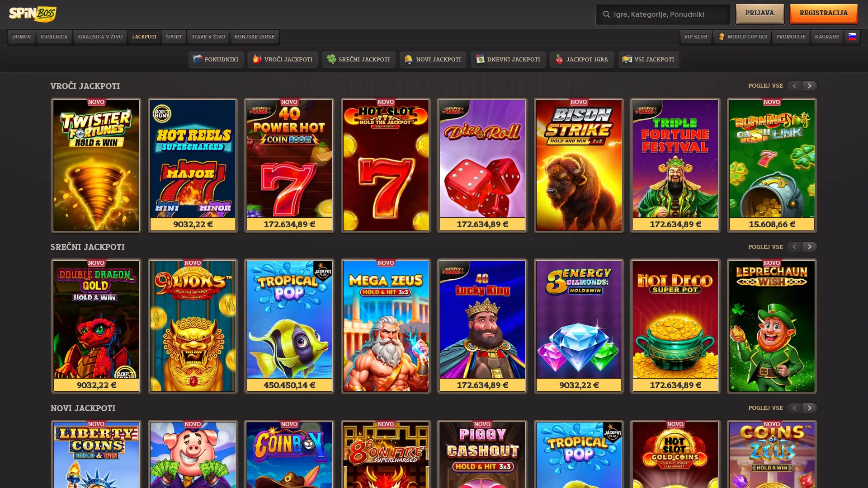868x488 pixels.
Task: Show previous games in Vroči Jackpoti carousel
Action: [x=794, y=86]
